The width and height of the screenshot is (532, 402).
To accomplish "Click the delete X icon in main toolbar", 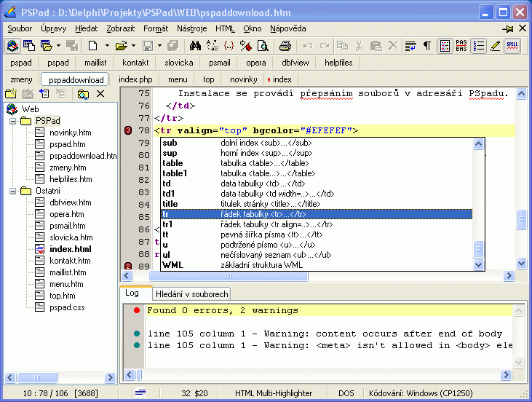I will point(393,45).
